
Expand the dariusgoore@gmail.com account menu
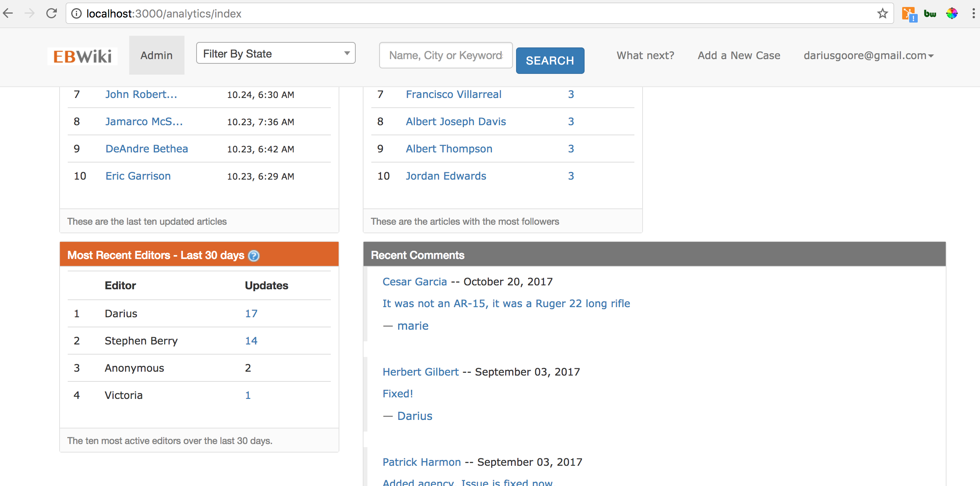(x=868, y=55)
